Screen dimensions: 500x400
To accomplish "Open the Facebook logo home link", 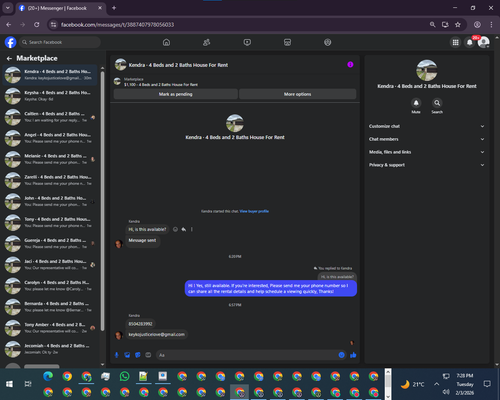I will (10, 42).
